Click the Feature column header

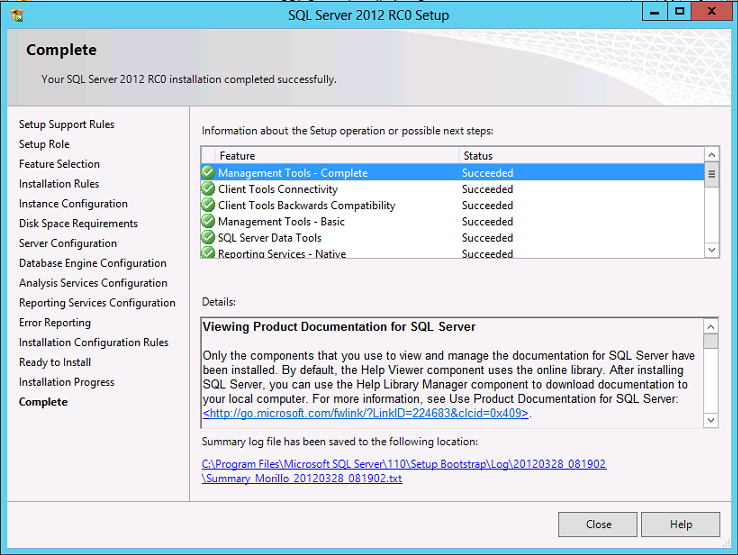point(337,156)
